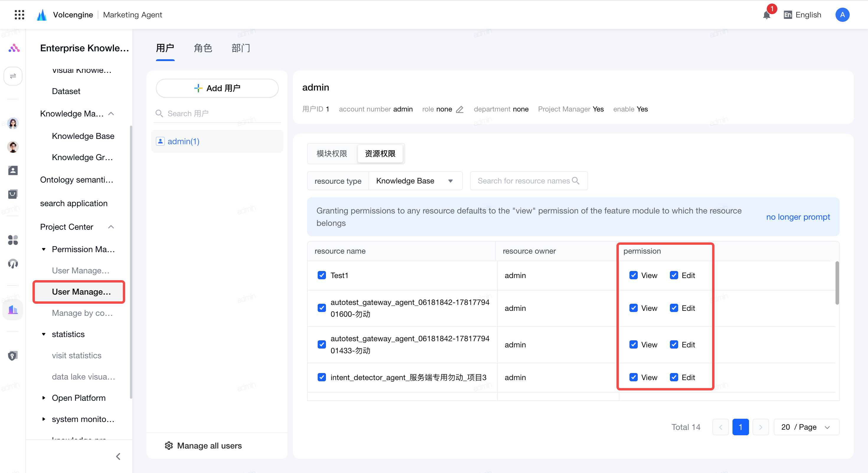Click the user avatar A icon
Image resolution: width=868 pixels, height=473 pixels.
pyautogui.click(x=842, y=15)
